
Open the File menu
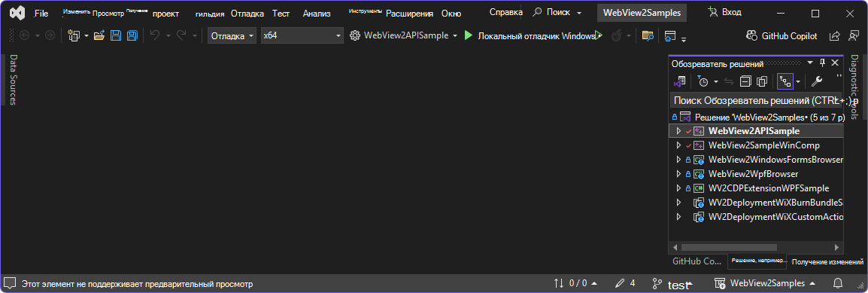[x=41, y=14]
